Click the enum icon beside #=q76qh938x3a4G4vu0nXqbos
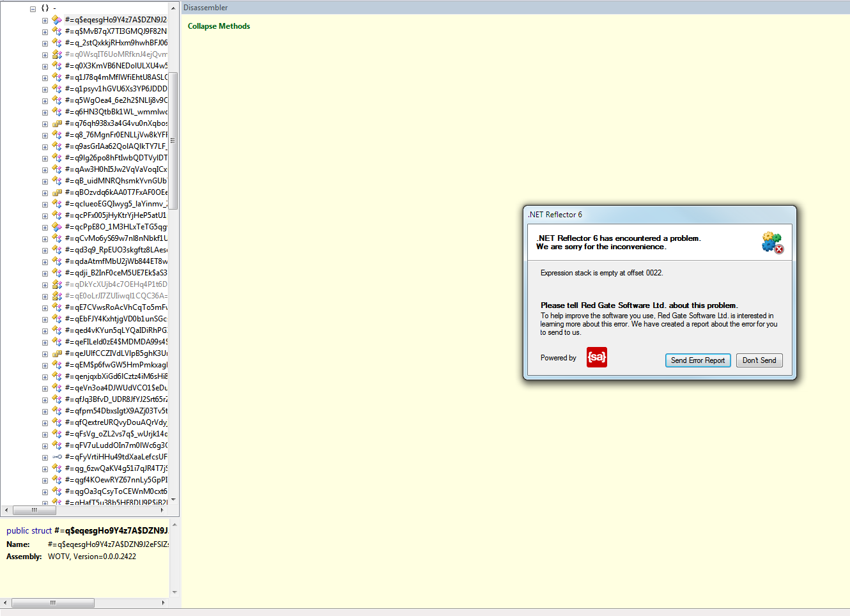850x616 pixels. pos(57,123)
